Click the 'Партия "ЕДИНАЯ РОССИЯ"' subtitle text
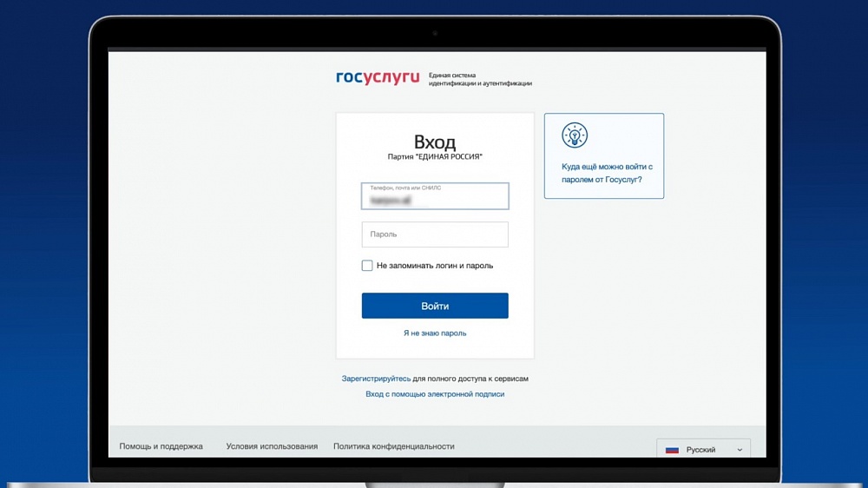 tap(435, 157)
